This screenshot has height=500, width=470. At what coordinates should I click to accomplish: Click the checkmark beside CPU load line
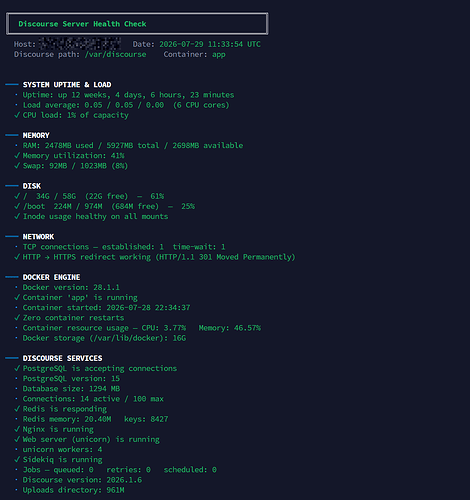click(17, 115)
